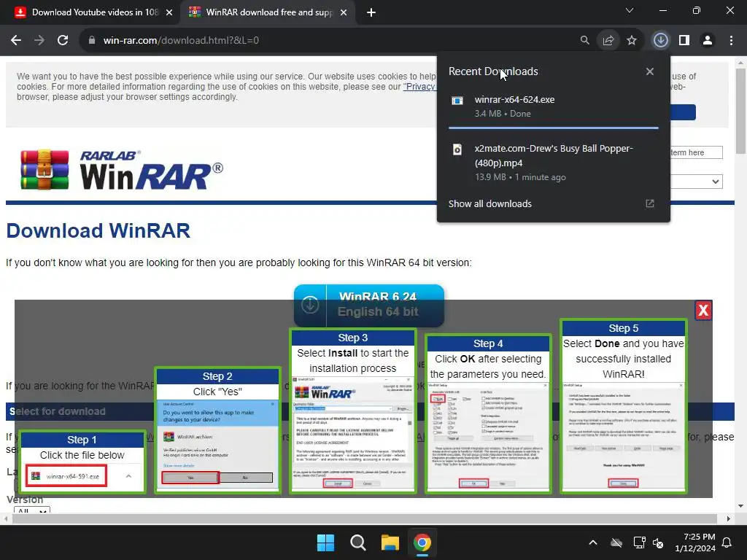747x560 pixels.
Task: Close the install steps overlay with red X
Action: (x=703, y=311)
